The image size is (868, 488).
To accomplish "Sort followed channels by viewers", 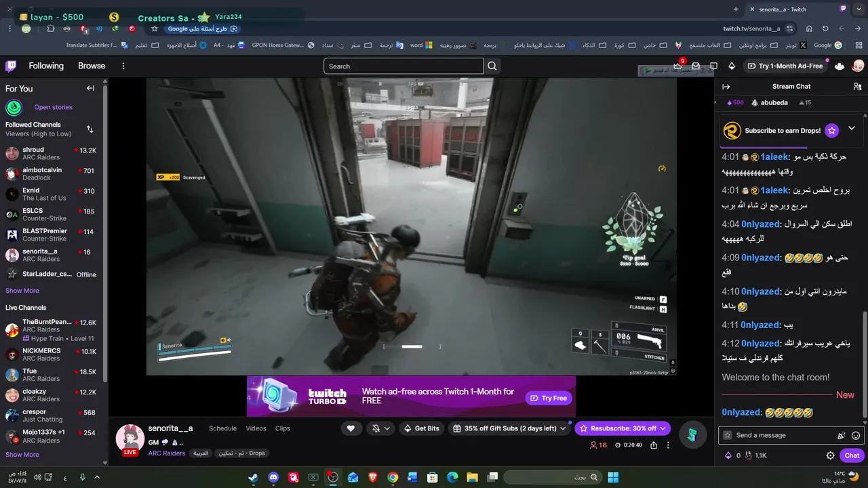I will [90, 129].
